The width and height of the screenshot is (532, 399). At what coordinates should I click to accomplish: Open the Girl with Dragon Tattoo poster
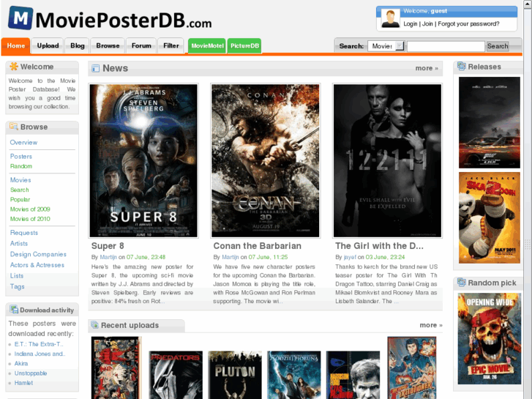[x=387, y=160]
